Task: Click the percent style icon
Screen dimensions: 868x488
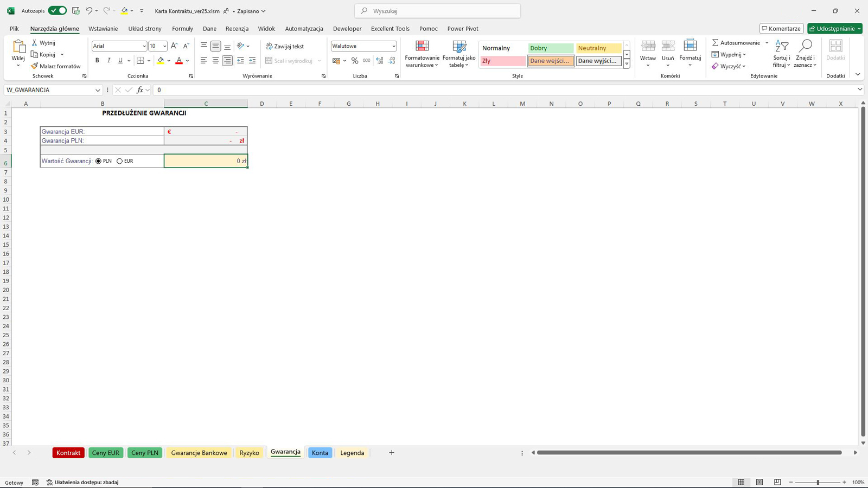Action: tap(355, 61)
